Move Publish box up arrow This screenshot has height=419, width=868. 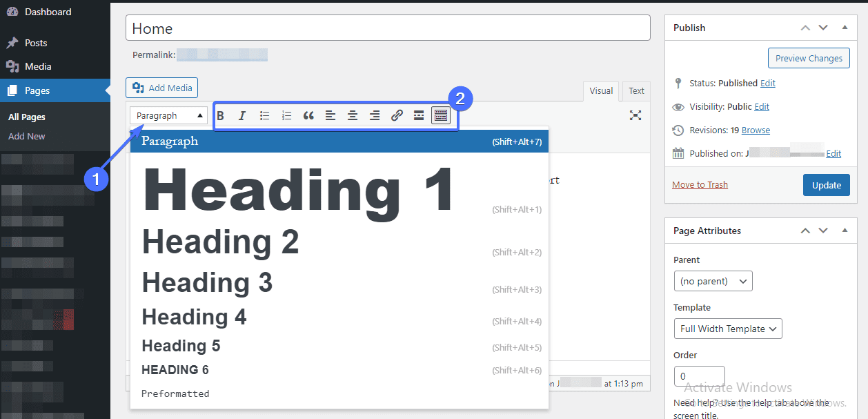tap(805, 28)
